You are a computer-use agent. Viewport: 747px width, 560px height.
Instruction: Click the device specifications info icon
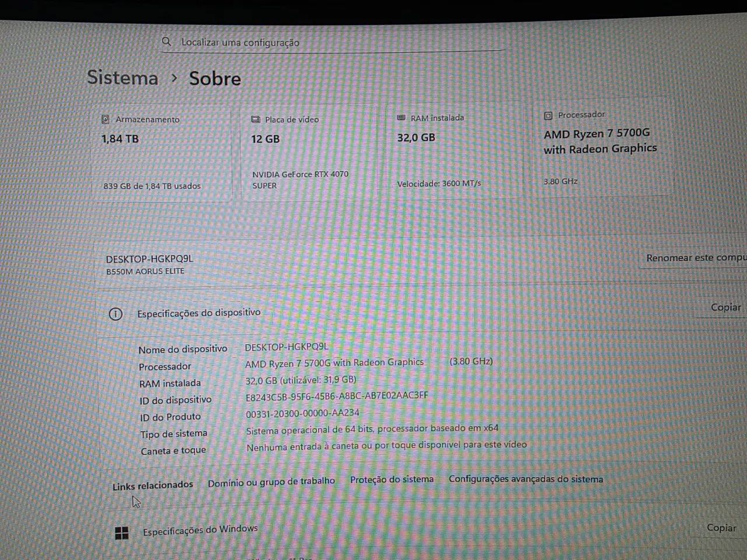pyautogui.click(x=116, y=314)
